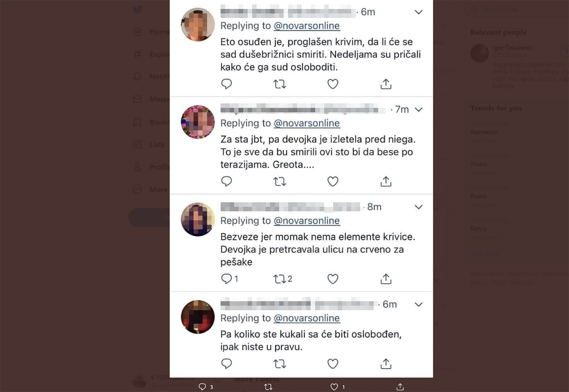
Task: Open the dropdown arrow on the 8m reply
Action: 418,207
